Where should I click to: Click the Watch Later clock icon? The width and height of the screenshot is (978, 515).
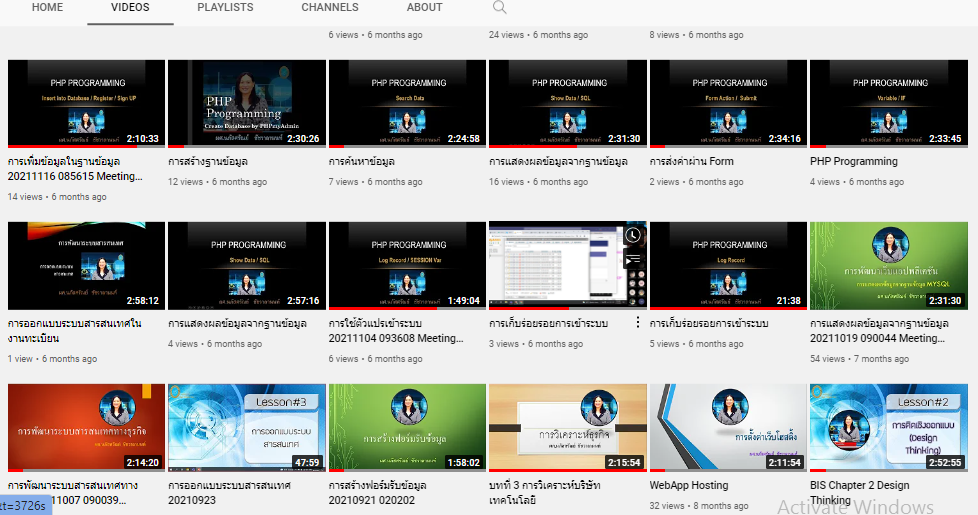[x=633, y=236]
